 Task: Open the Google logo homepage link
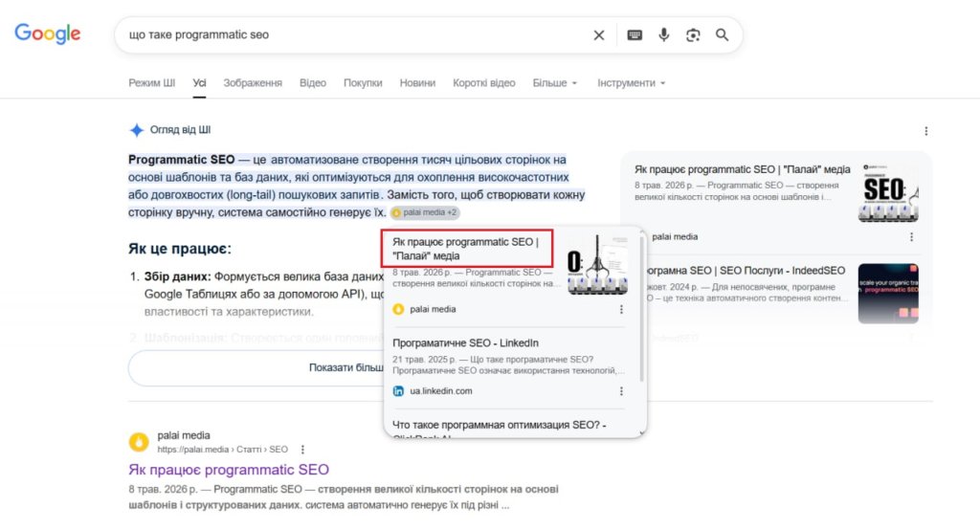point(48,33)
